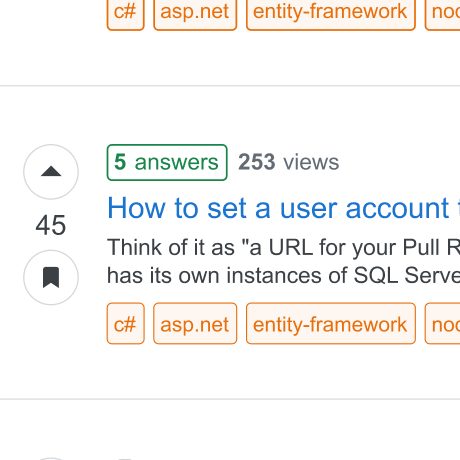Click the number 5 in the answers badge

click(x=120, y=162)
